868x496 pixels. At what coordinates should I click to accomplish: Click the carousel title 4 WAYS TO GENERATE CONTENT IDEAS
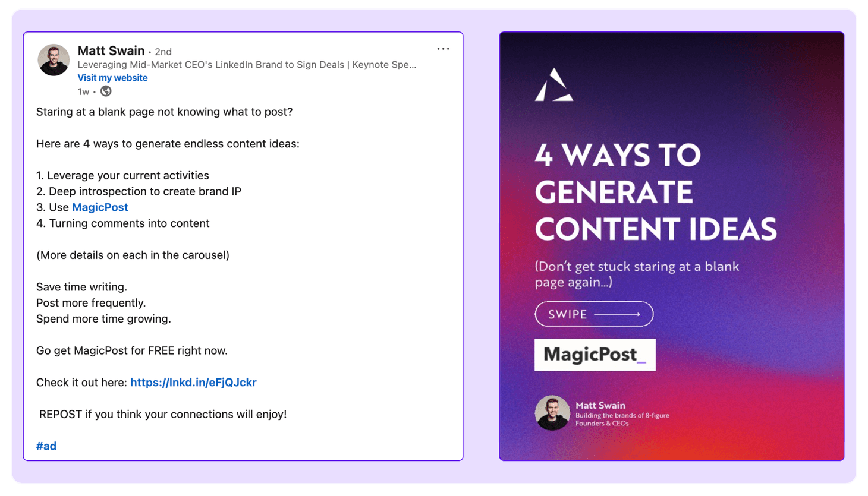656,192
